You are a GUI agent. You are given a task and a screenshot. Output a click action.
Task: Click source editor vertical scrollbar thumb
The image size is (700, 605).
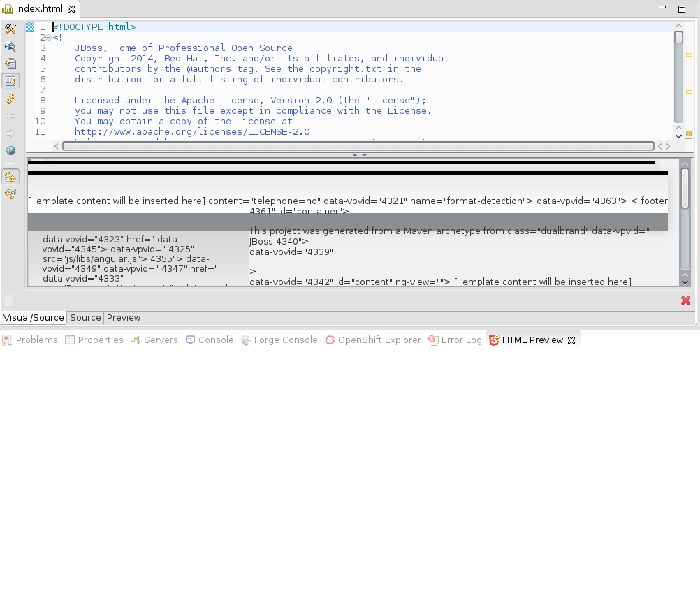click(x=678, y=37)
